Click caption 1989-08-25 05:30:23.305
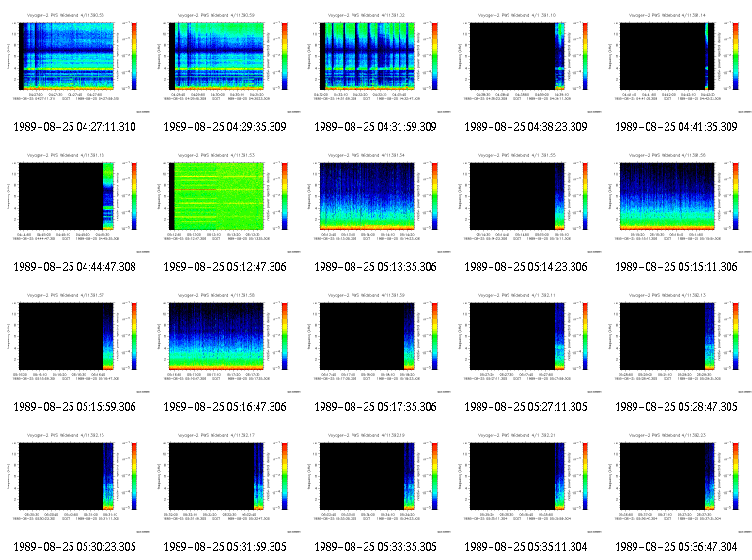The image size is (752, 560). coord(75,547)
